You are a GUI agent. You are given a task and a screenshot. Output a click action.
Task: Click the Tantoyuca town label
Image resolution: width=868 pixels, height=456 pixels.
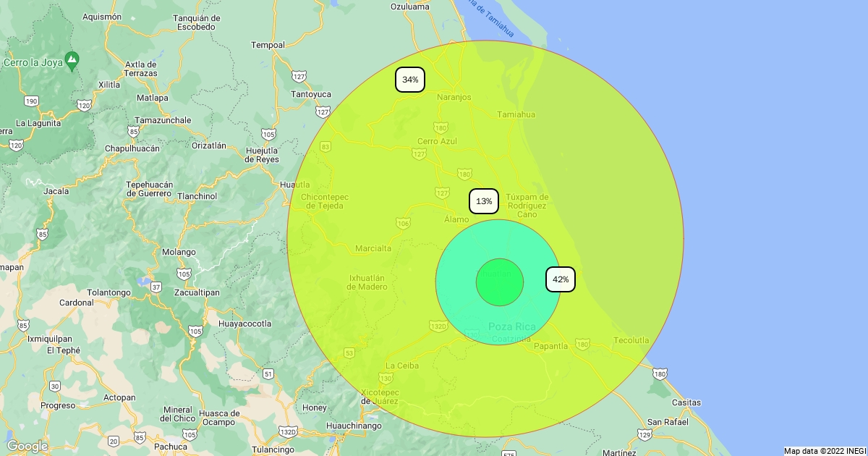[x=310, y=94]
